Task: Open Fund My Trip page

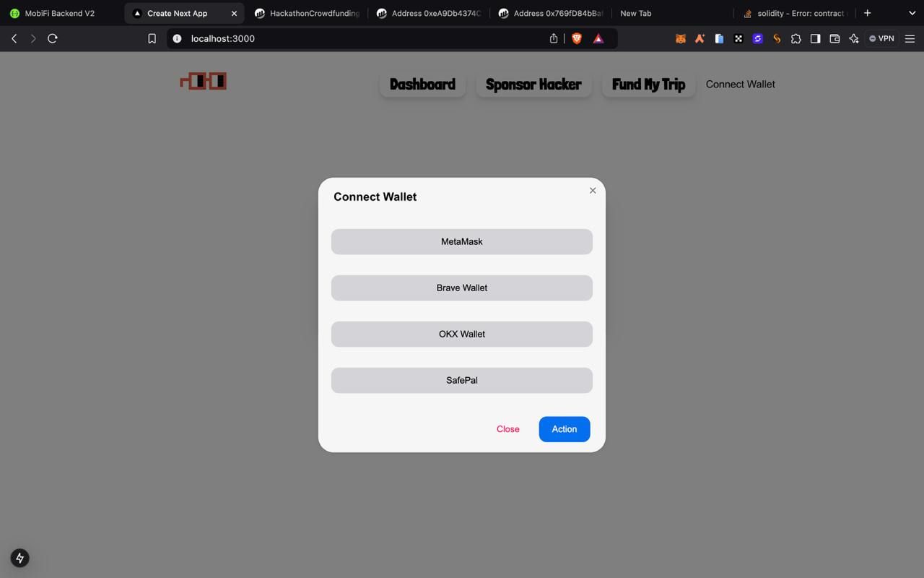Action: pos(648,85)
